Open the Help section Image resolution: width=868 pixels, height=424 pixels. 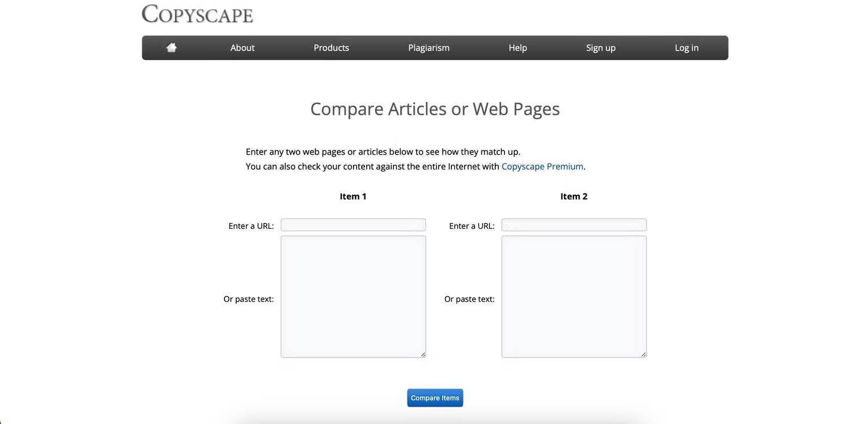click(518, 47)
